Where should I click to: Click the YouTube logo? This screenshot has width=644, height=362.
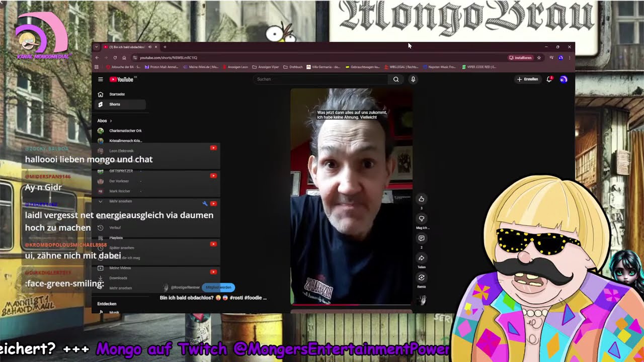121,79
